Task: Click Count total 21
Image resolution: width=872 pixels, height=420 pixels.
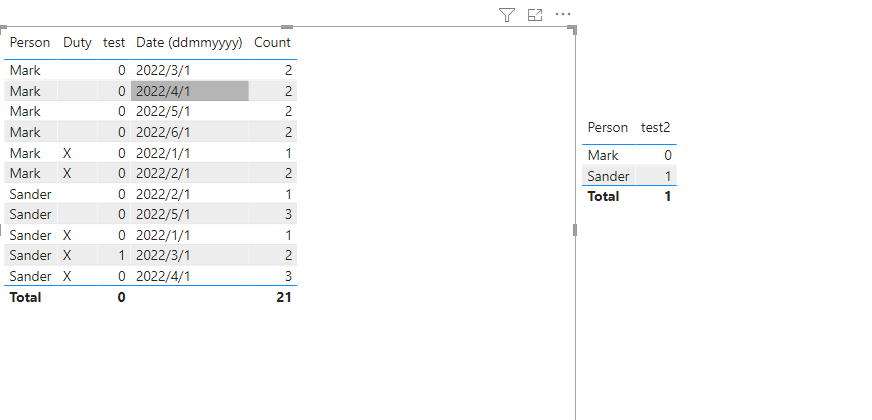Action: tap(284, 298)
